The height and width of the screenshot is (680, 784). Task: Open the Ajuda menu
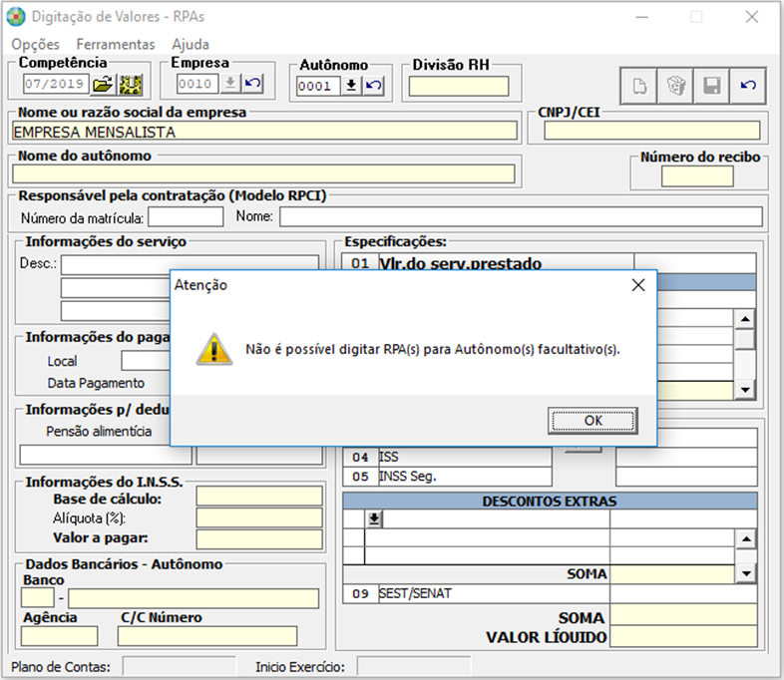[x=191, y=45]
